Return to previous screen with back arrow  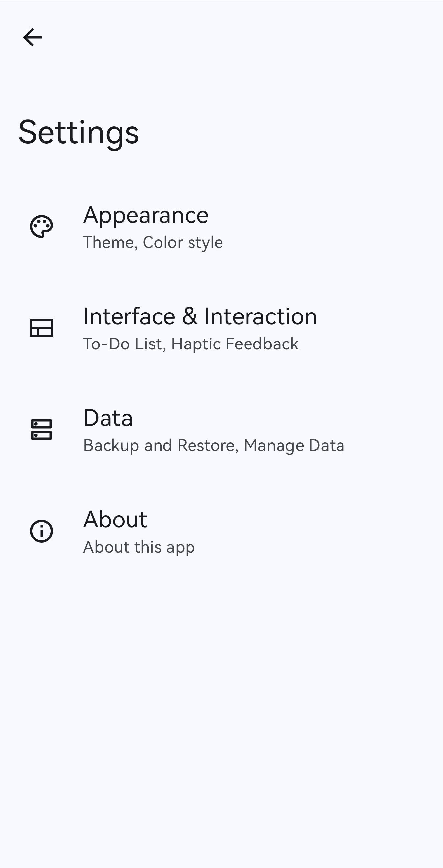[32, 37]
